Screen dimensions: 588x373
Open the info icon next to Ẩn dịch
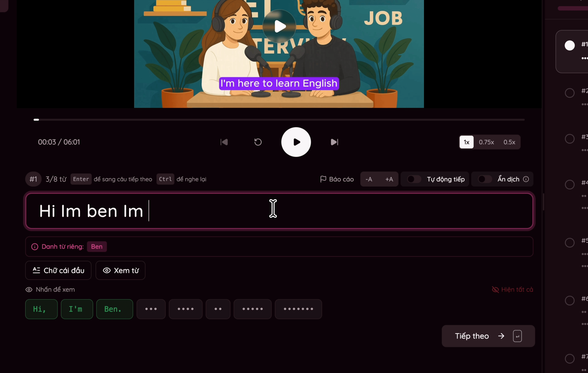pos(526,179)
